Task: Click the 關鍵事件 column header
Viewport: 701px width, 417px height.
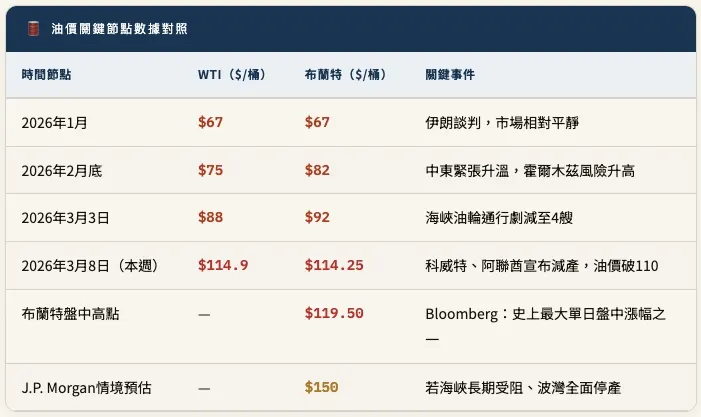Action: pyautogui.click(x=449, y=74)
